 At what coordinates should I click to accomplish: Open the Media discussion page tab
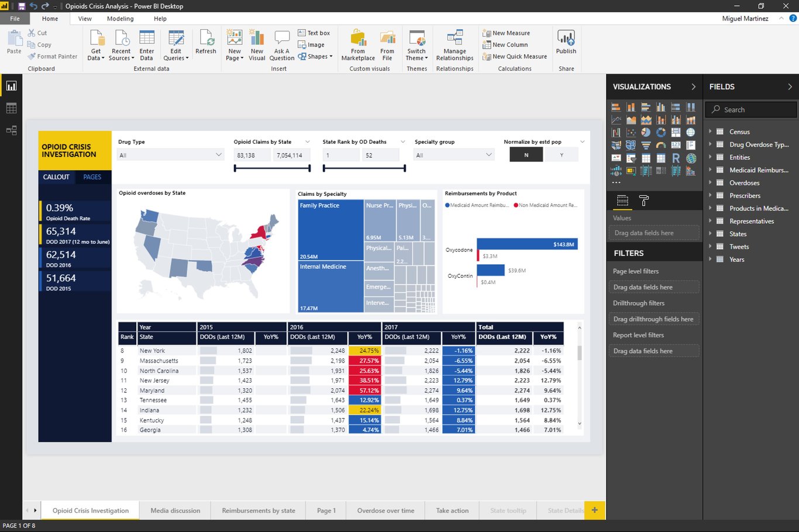(174, 510)
